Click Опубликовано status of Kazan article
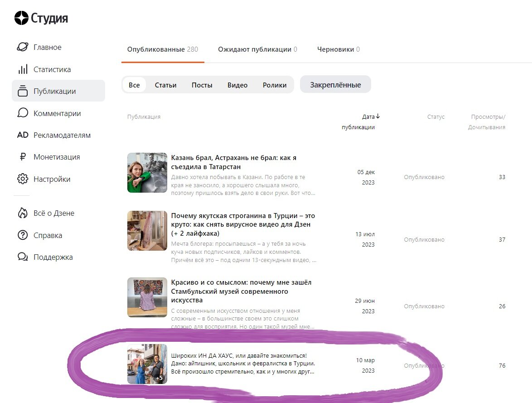 pyautogui.click(x=424, y=177)
